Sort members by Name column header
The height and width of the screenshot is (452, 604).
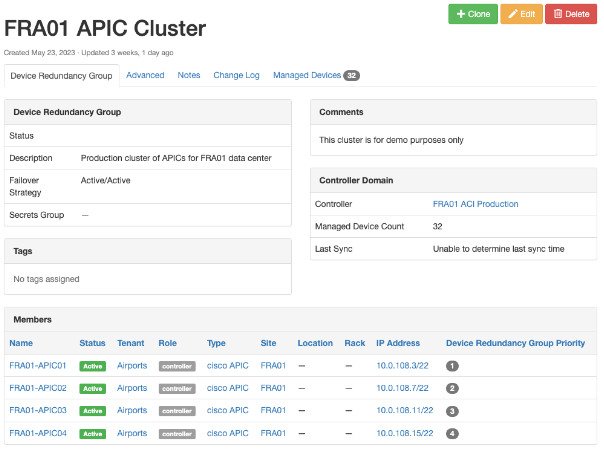click(21, 343)
